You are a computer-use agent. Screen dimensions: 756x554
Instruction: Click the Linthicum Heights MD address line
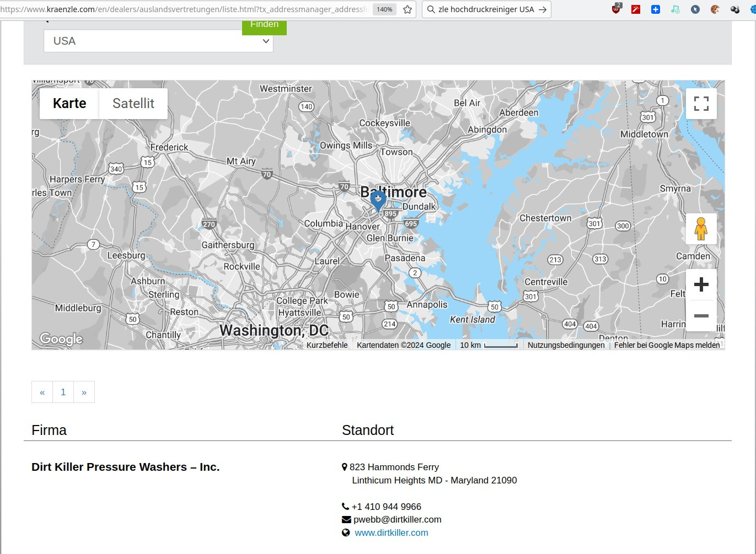(x=435, y=480)
